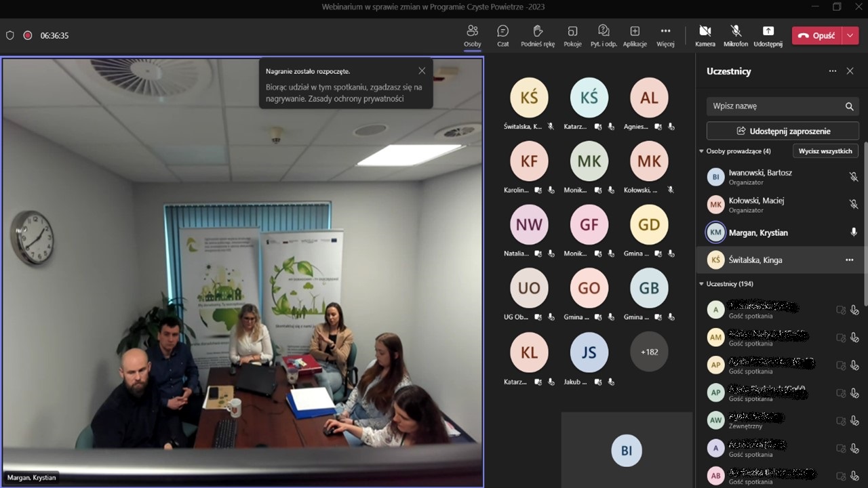The height and width of the screenshot is (488, 868).
Task: Click Udostępnij share screen icon
Action: tap(768, 35)
